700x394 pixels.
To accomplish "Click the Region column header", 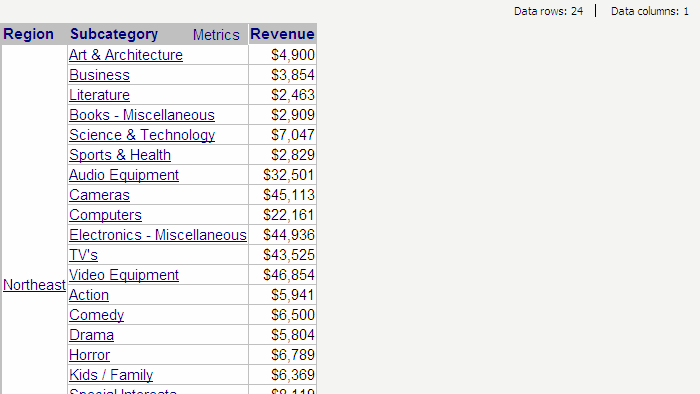I will tap(29, 34).
